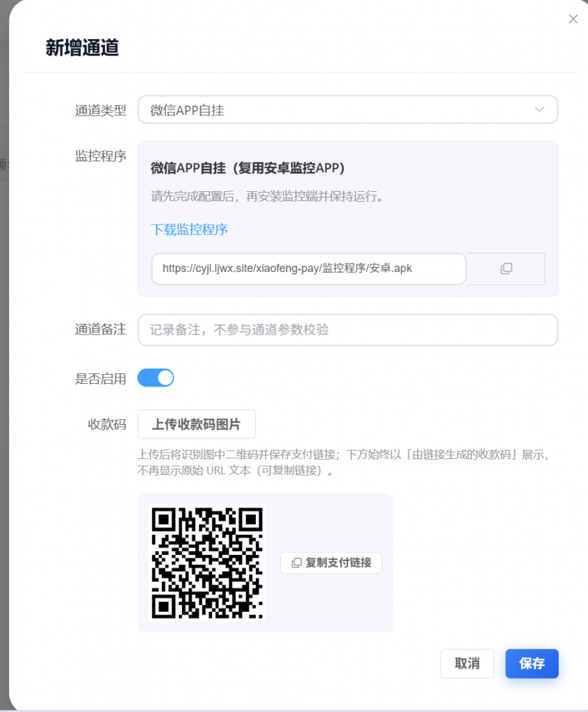The height and width of the screenshot is (712, 588).
Task: Copy the monitor APK URL via copy icon
Action: click(x=506, y=268)
